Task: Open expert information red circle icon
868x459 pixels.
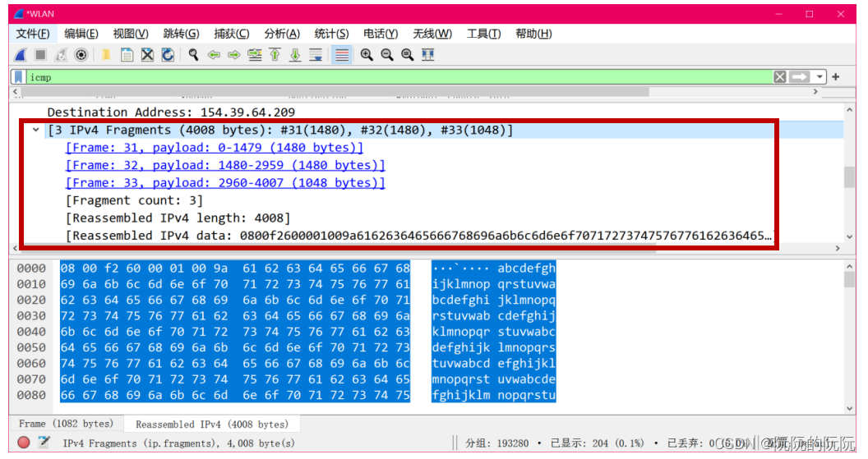Action: 23,443
